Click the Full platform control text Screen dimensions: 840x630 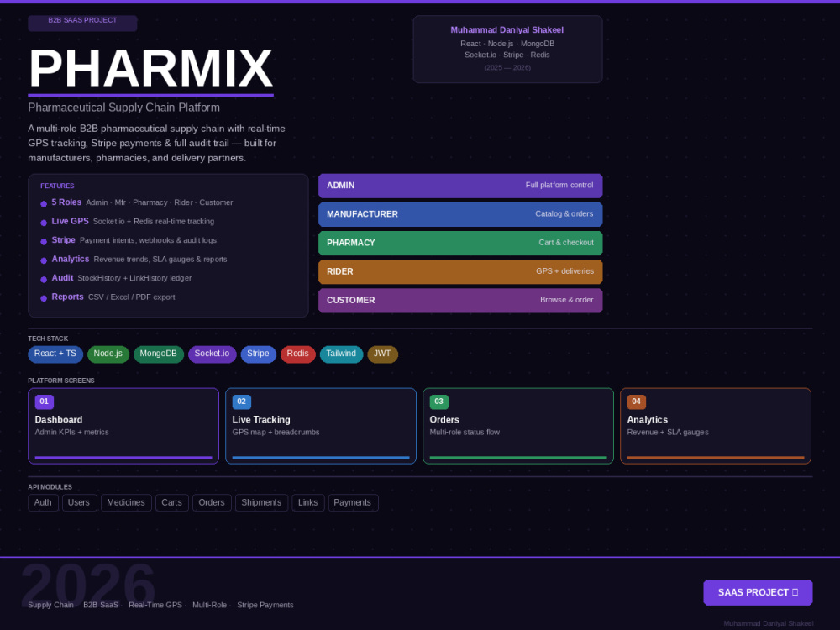coord(559,185)
